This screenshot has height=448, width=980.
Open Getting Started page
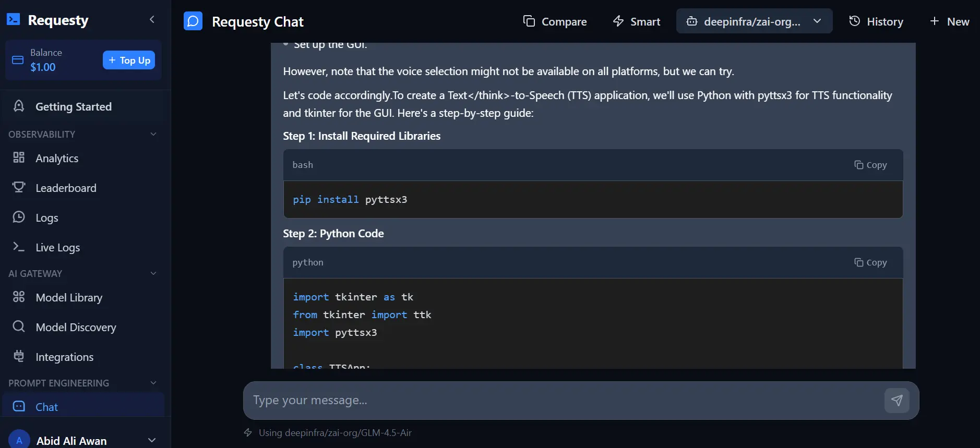point(74,106)
